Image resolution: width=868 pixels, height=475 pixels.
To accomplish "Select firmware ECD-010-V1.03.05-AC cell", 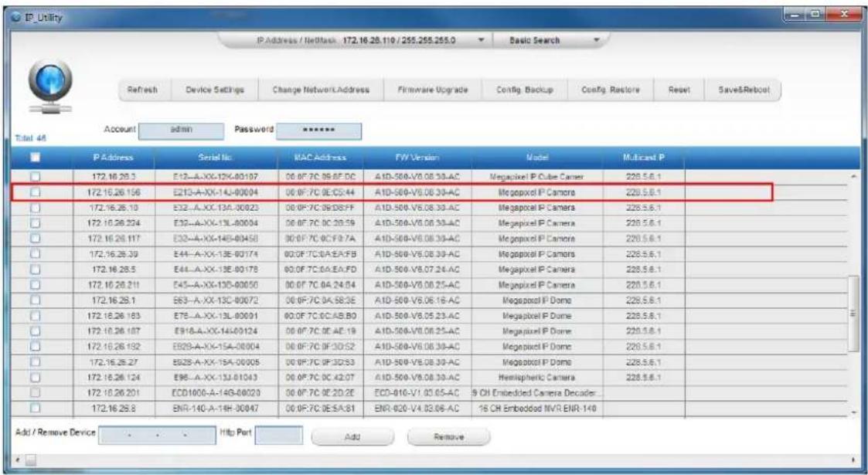I will (417, 393).
